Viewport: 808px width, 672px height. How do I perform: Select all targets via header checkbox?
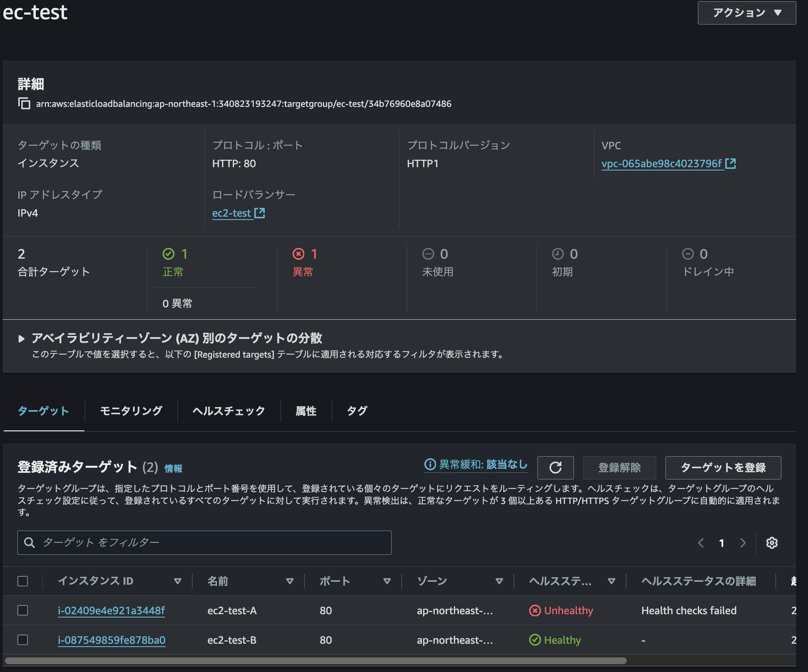pos(23,581)
